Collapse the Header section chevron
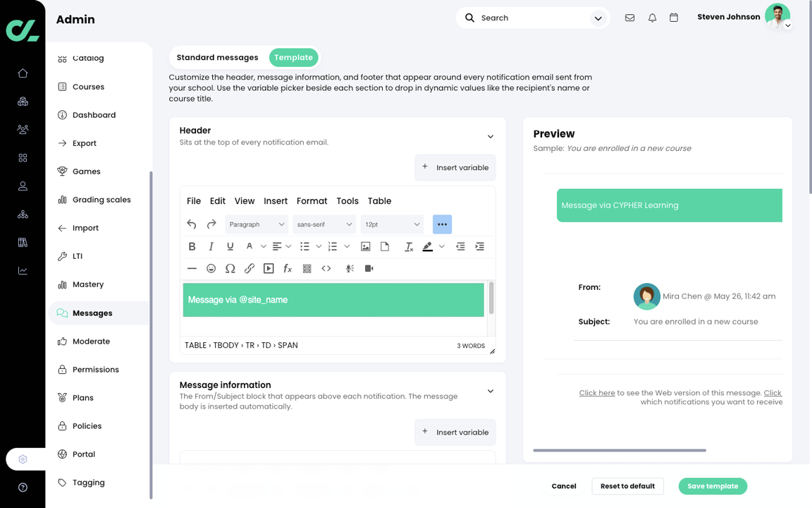This screenshot has width=812, height=508. [x=491, y=136]
